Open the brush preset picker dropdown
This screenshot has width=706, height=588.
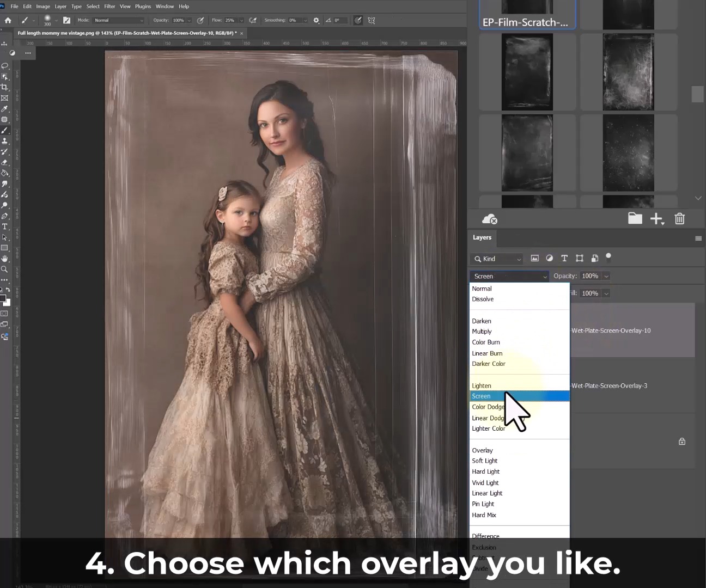56,20
